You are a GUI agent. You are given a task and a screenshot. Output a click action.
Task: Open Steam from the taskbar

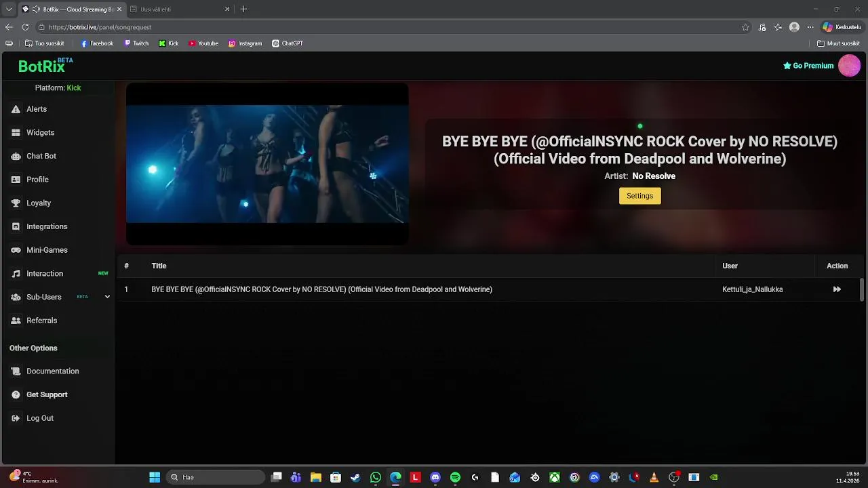pyautogui.click(x=355, y=477)
